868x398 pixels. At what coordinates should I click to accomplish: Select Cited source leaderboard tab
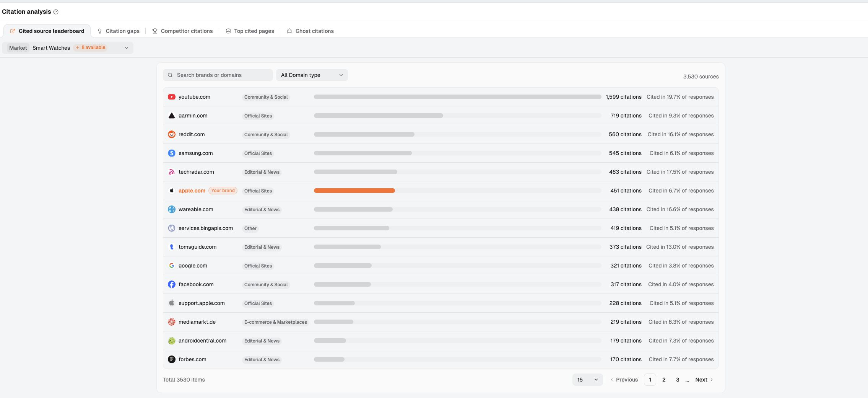(47, 31)
